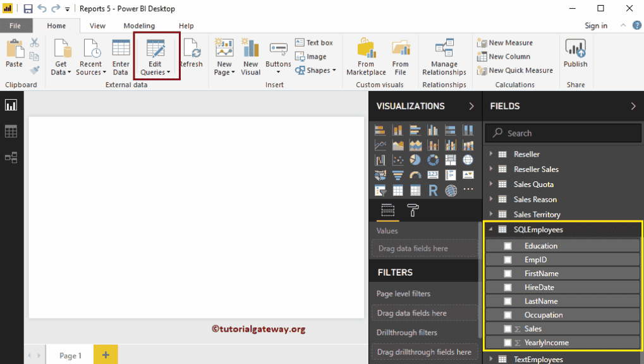Collapse the SQLEmployees table

(x=490, y=229)
